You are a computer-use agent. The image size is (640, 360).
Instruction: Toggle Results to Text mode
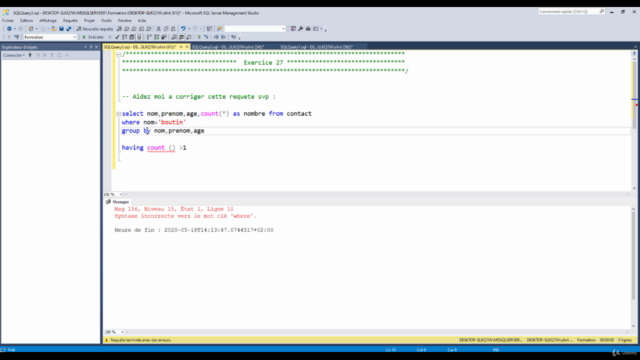pyautogui.click(x=174, y=37)
